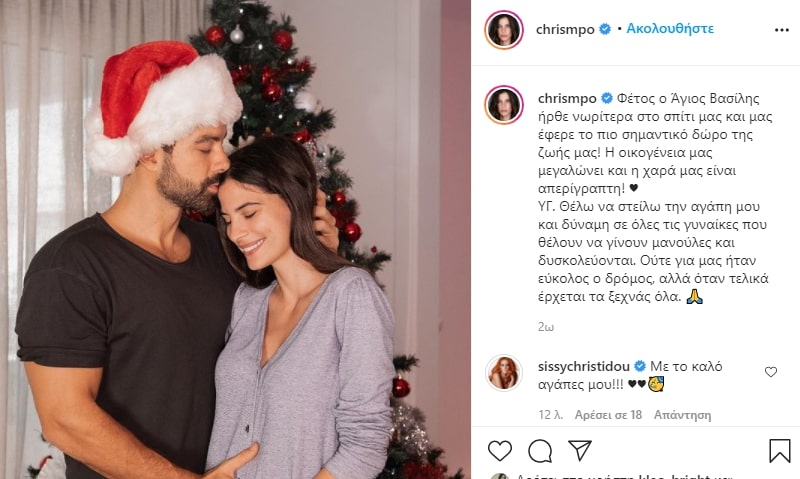Open sissychristidou username link
The height and width of the screenshot is (479, 800).
(x=584, y=366)
